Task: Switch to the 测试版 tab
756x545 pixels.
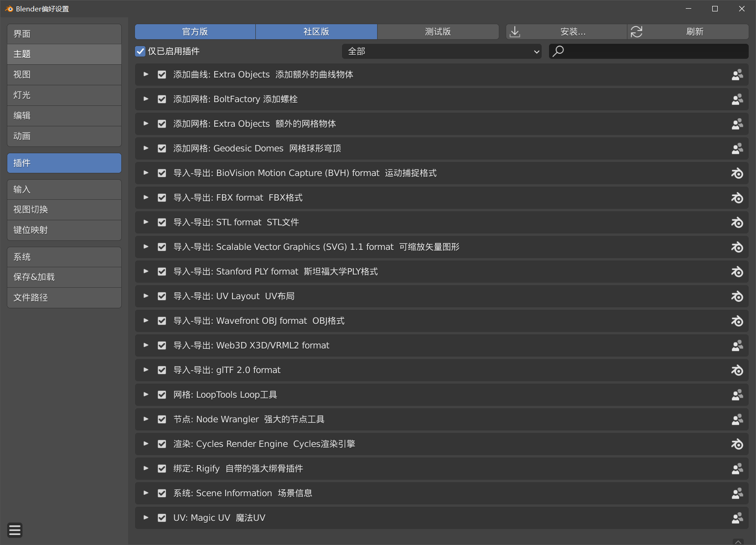Action: tap(438, 31)
